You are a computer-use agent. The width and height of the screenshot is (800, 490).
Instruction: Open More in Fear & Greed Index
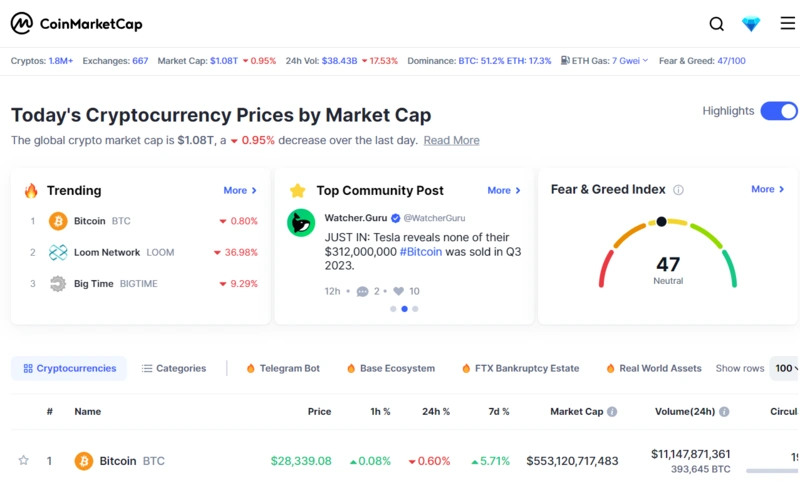768,189
